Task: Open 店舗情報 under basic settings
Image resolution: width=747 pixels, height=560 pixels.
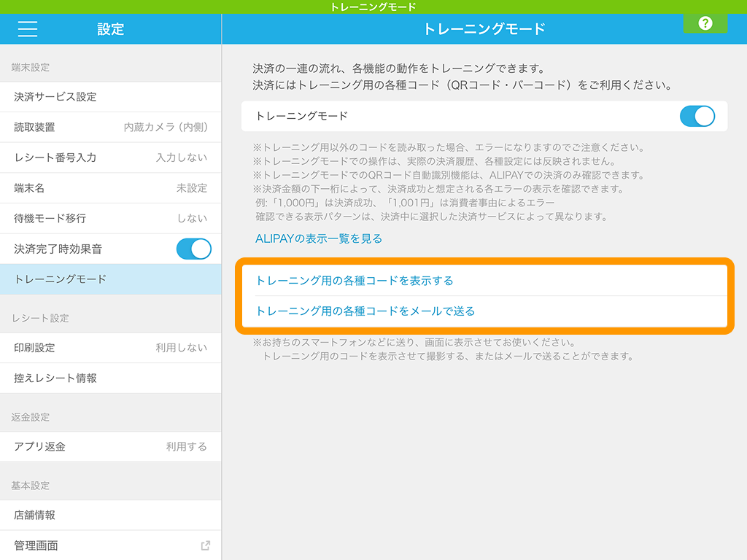Action: (110, 515)
